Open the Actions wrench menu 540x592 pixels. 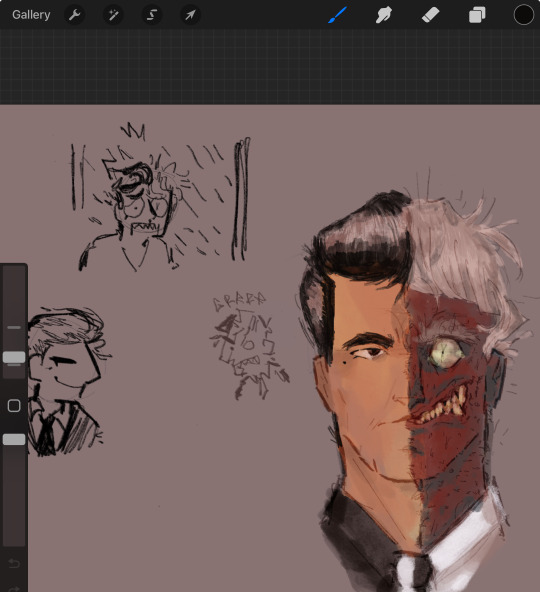(x=74, y=15)
